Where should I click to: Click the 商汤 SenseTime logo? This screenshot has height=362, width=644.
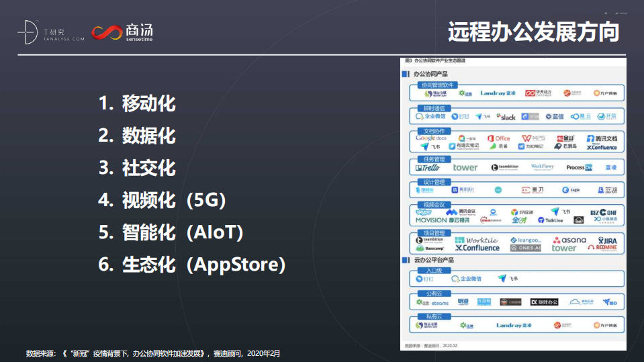pyautogui.click(x=122, y=32)
